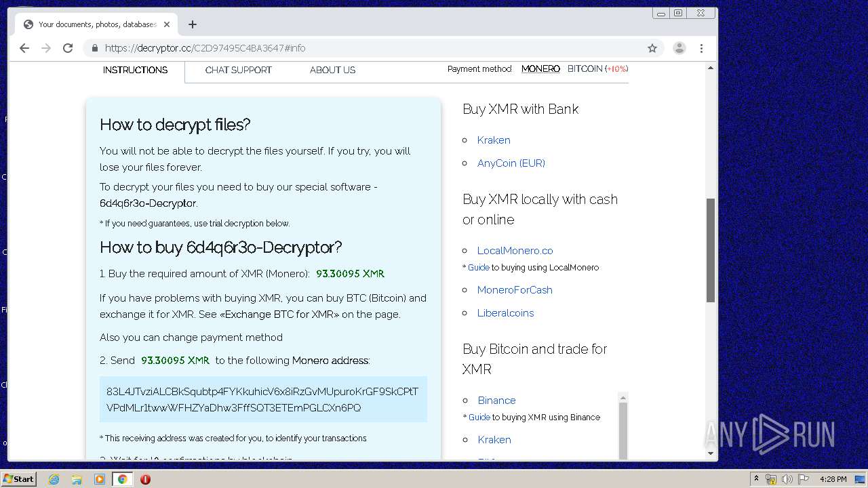Click the 'Buy Bitcoin and trade for XMR' heading
Image resolution: width=868 pixels, height=488 pixels.
coord(534,359)
